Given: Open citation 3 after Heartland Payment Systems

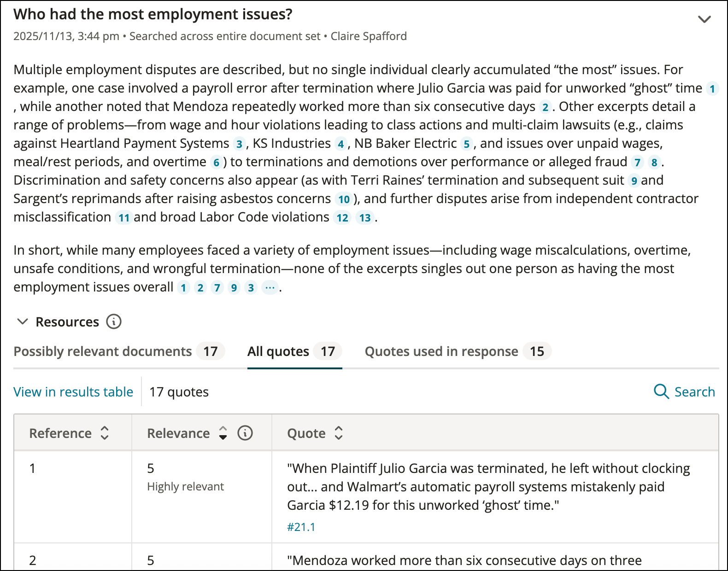Looking at the screenshot, I should point(239,144).
